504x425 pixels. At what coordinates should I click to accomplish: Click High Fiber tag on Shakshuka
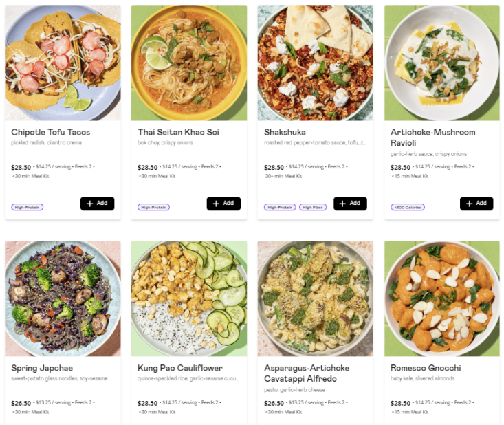(x=313, y=207)
